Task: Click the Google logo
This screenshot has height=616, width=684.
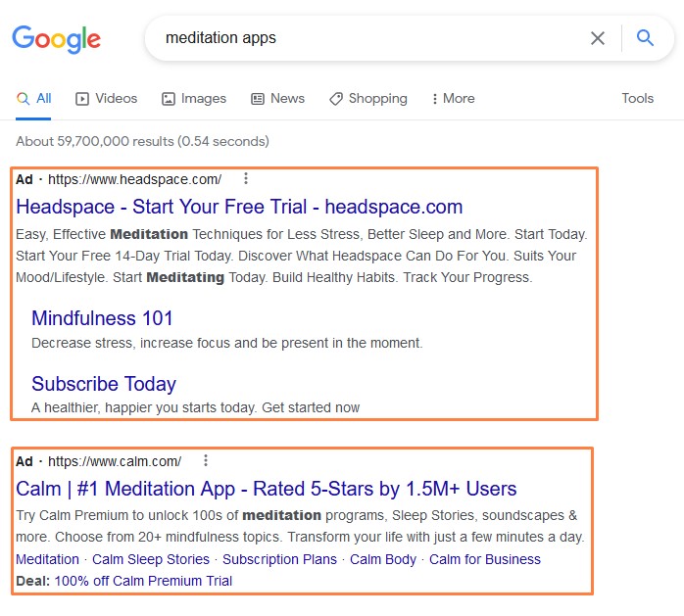Action: pos(56,39)
